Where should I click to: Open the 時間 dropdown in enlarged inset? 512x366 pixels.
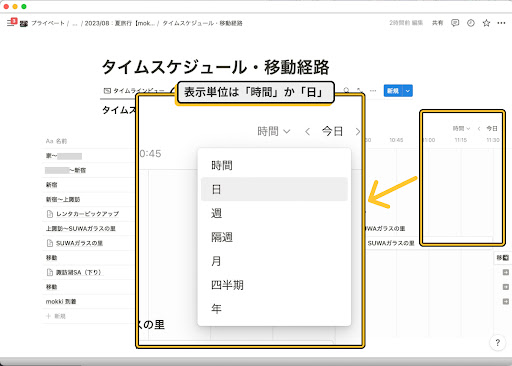point(273,131)
